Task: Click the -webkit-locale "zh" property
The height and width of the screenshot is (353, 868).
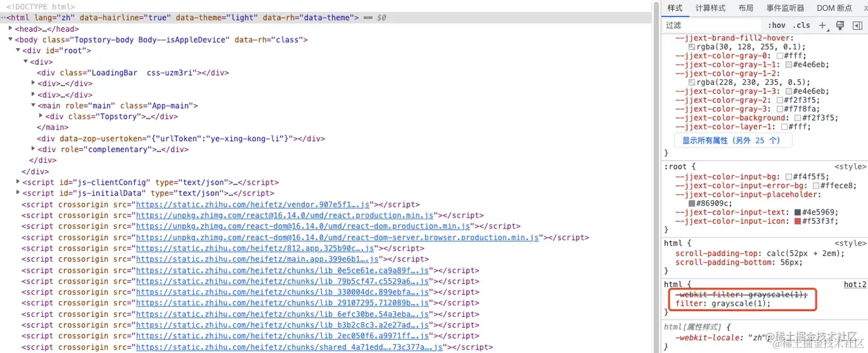Action: [723, 338]
